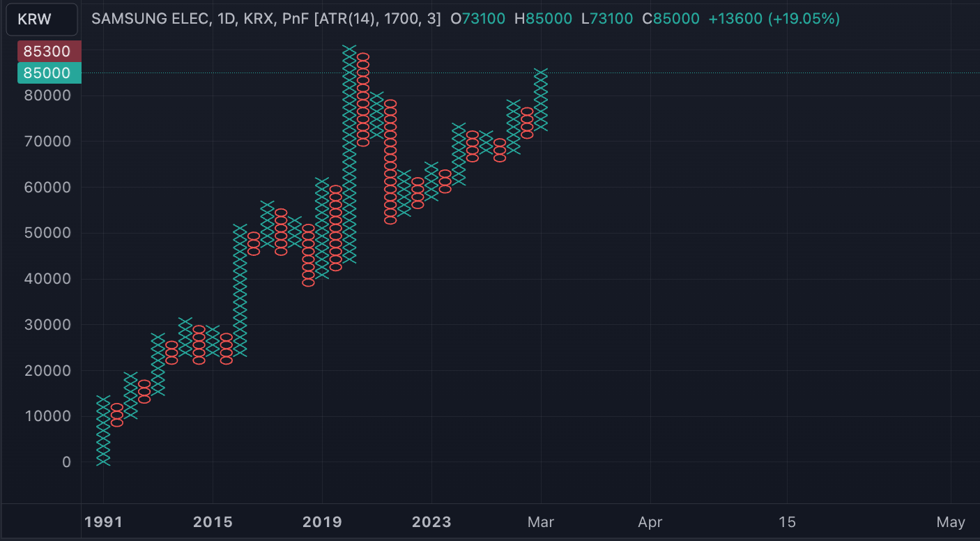
Task: Open the KRW currency selector
Action: pyautogui.click(x=42, y=19)
